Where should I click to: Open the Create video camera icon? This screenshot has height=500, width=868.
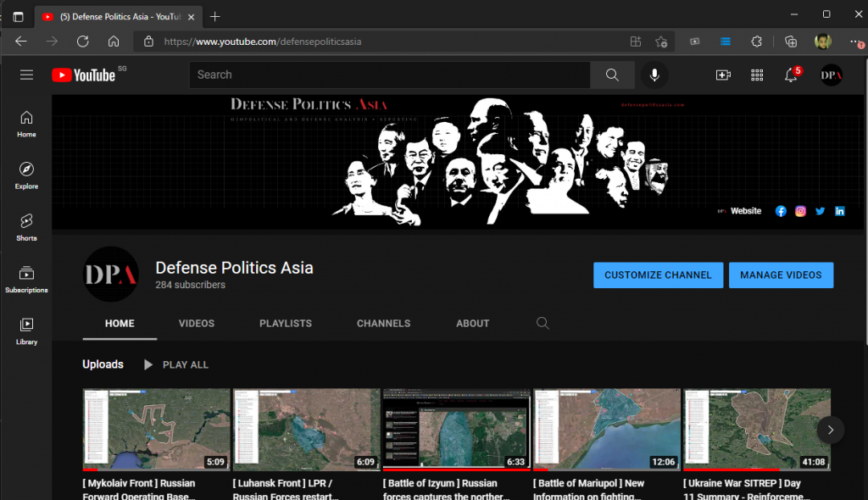pyautogui.click(x=723, y=75)
